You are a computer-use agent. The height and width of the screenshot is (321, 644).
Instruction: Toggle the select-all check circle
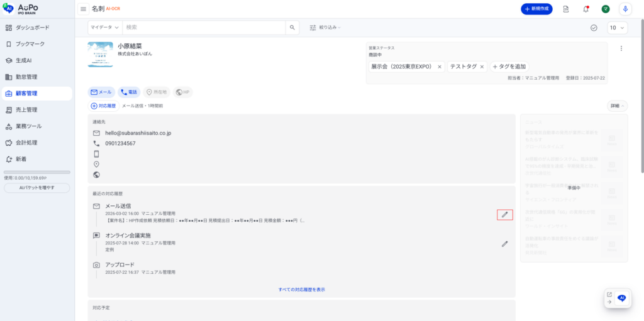tap(594, 28)
